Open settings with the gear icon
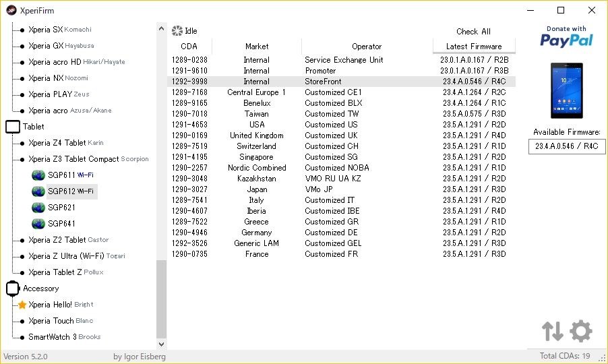 pos(580,331)
